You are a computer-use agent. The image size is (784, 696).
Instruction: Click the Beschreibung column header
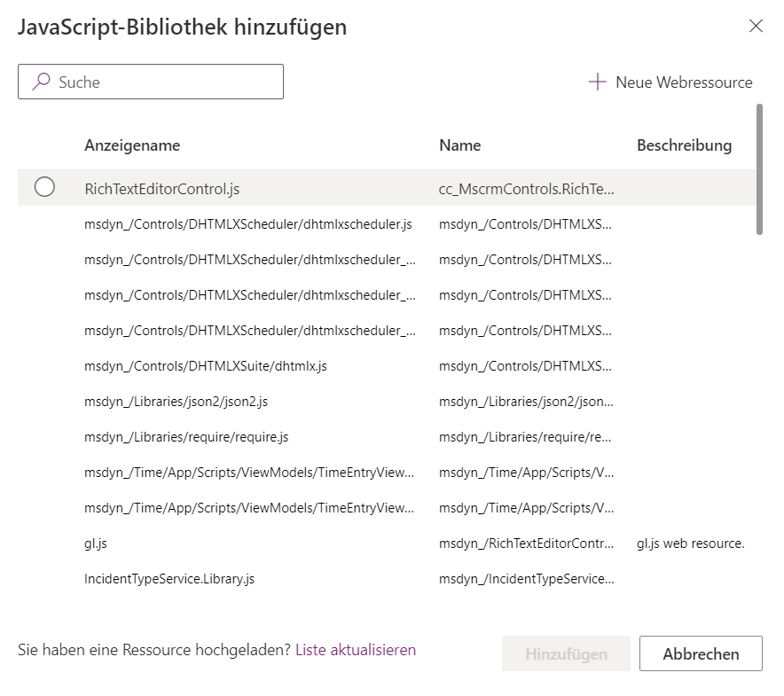tap(684, 145)
